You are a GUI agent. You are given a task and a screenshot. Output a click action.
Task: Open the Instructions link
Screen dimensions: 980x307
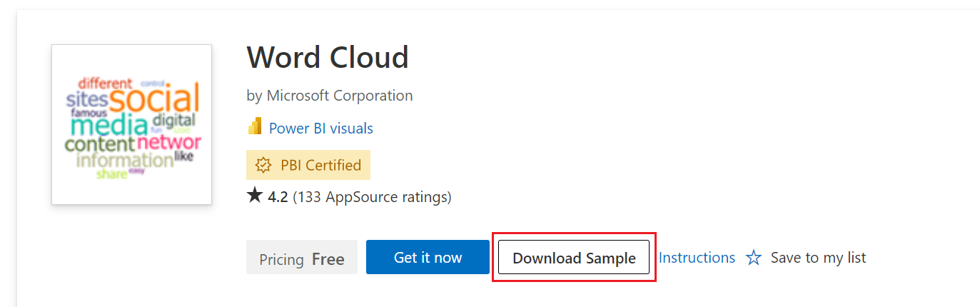point(697,258)
